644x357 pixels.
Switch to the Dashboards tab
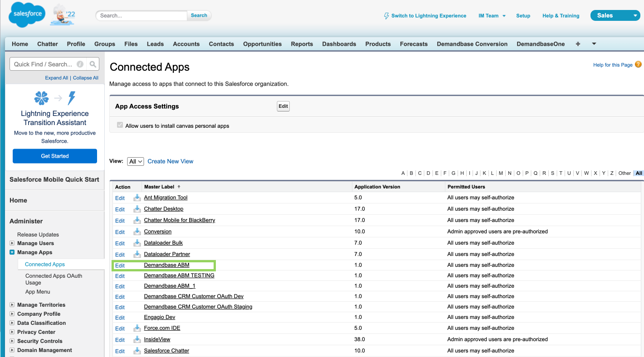point(339,44)
